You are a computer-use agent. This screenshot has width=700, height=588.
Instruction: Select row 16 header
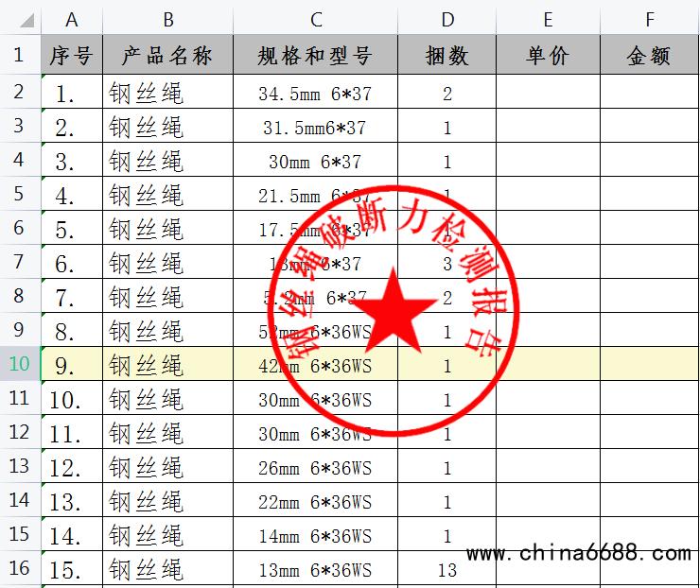pyautogui.click(x=20, y=568)
